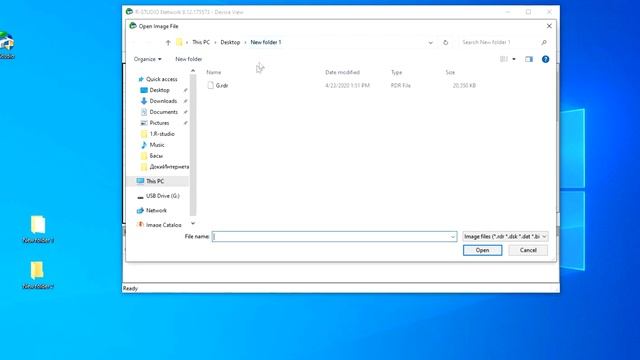The image size is (640, 360).
Task: Open Downloads in the navigation pane
Action: tap(163, 101)
